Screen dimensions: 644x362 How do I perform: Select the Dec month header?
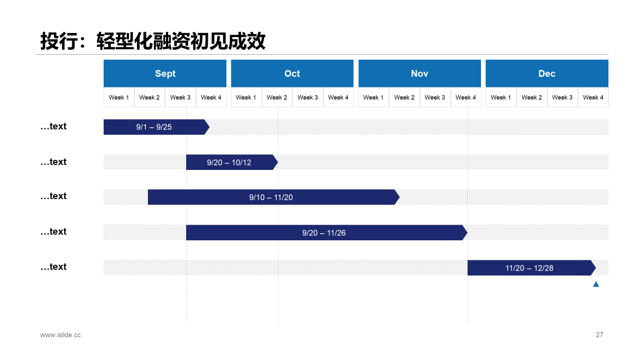[x=547, y=73]
